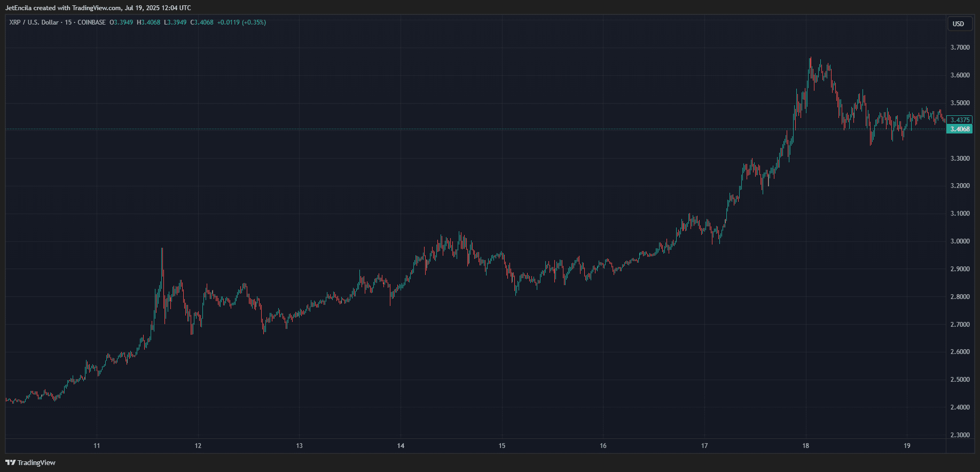The width and height of the screenshot is (980, 472).
Task: Click the 2.8000 price axis label
Action: 960,297
